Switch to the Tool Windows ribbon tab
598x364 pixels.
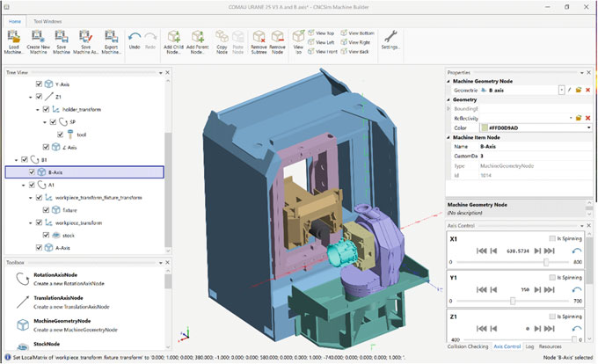point(47,19)
